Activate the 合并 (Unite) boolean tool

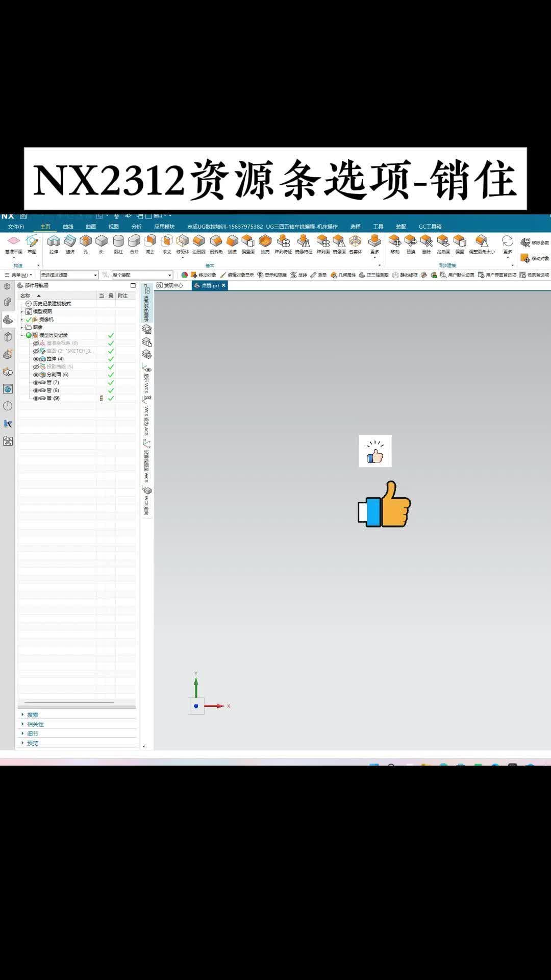click(x=134, y=244)
